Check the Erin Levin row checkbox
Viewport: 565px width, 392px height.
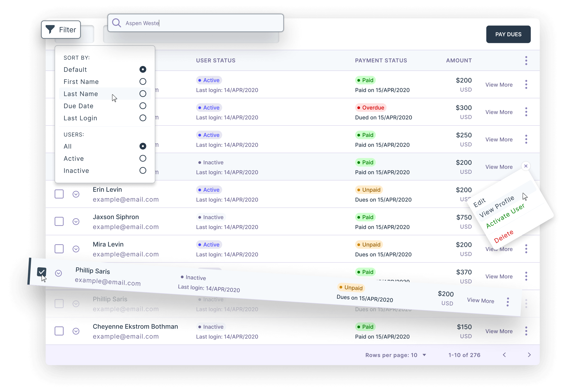(x=59, y=194)
